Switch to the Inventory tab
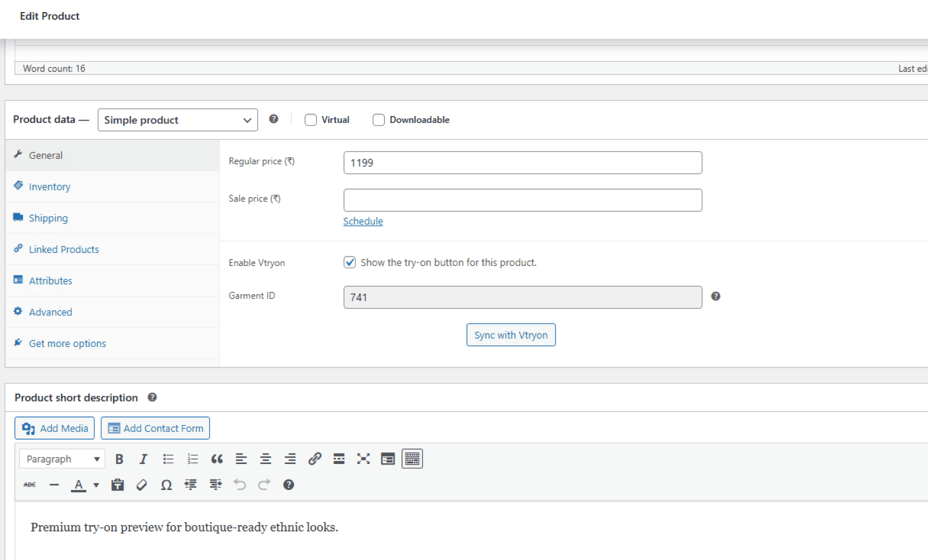The image size is (928, 560). tap(49, 186)
